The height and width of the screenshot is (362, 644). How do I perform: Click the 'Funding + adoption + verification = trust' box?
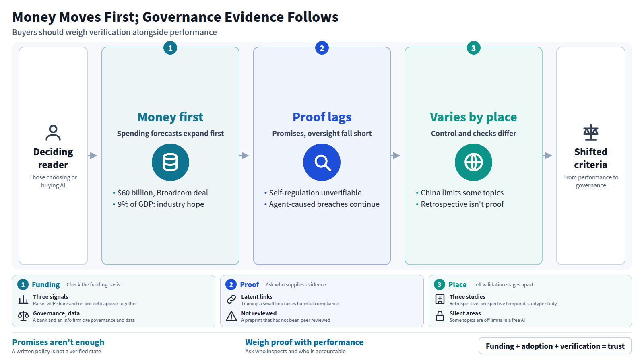[555, 346]
